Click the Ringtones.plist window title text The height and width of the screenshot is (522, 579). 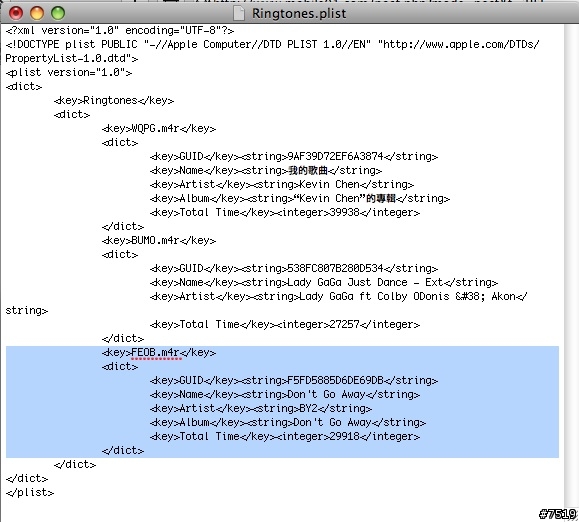coord(299,14)
